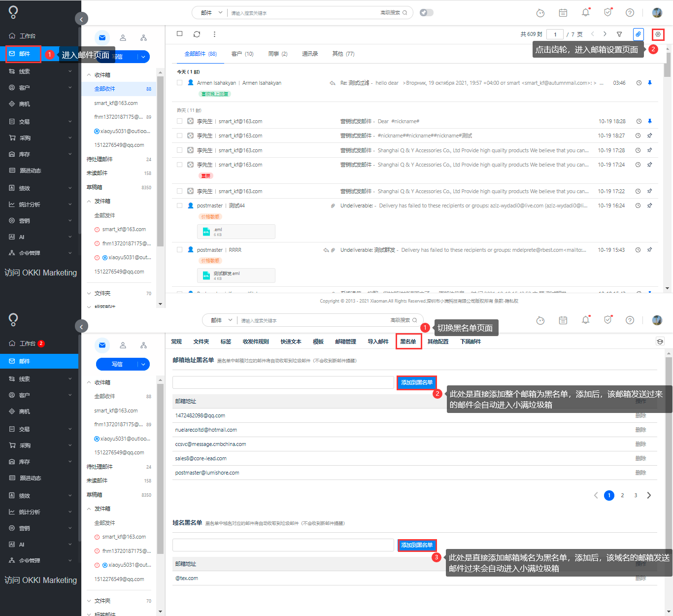This screenshot has height=616, width=673.
Task: Click clock icon on the 10-19 18:27 email
Action: pyautogui.click(x=638, y=136)
